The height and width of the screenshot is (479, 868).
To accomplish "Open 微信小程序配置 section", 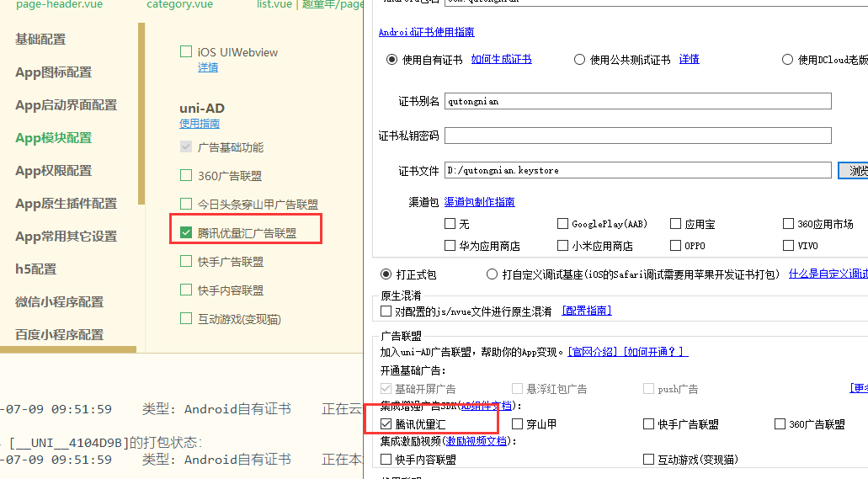I will pos(59,302).
